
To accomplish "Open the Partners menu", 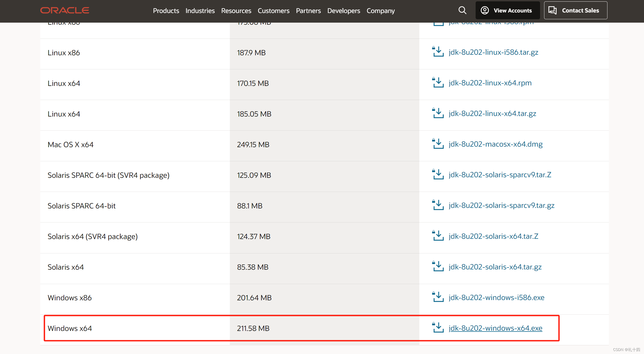I will pyautogui.click(x=308, y=11).
